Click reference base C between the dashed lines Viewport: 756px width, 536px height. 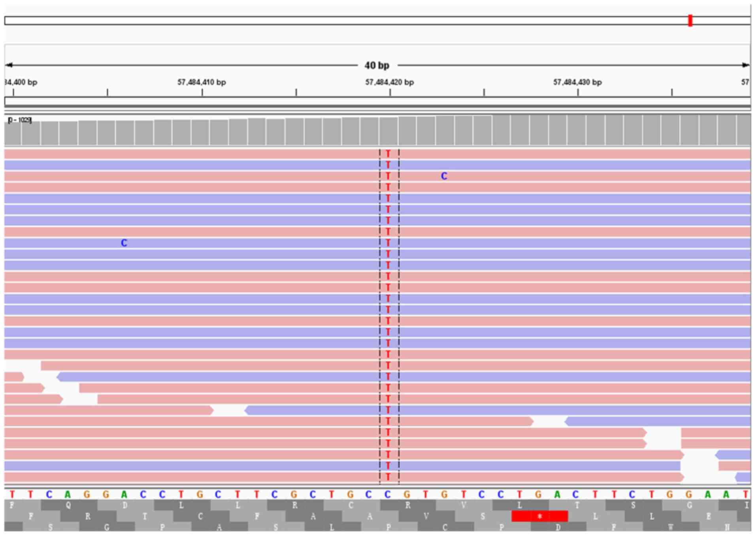(x=388, y=494)
